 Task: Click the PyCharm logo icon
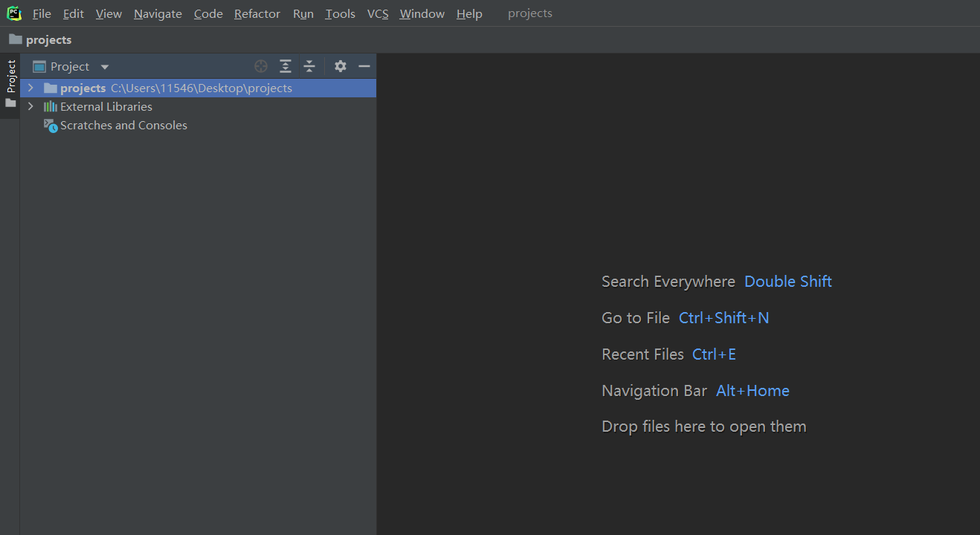[14, 13]
